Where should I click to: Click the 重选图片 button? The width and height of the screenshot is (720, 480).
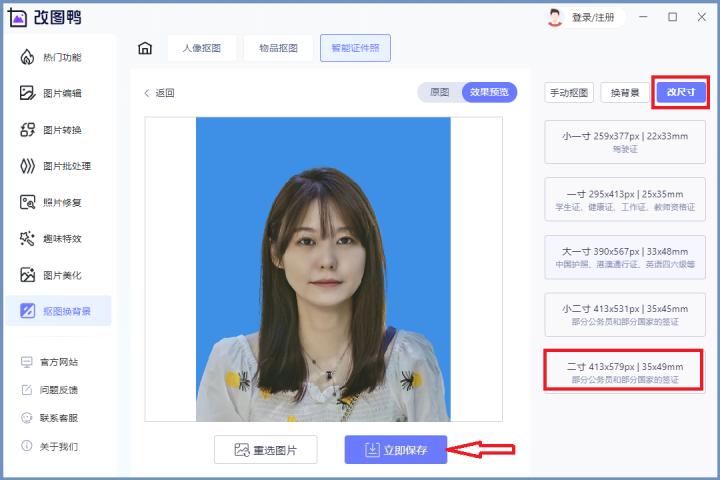265,450
